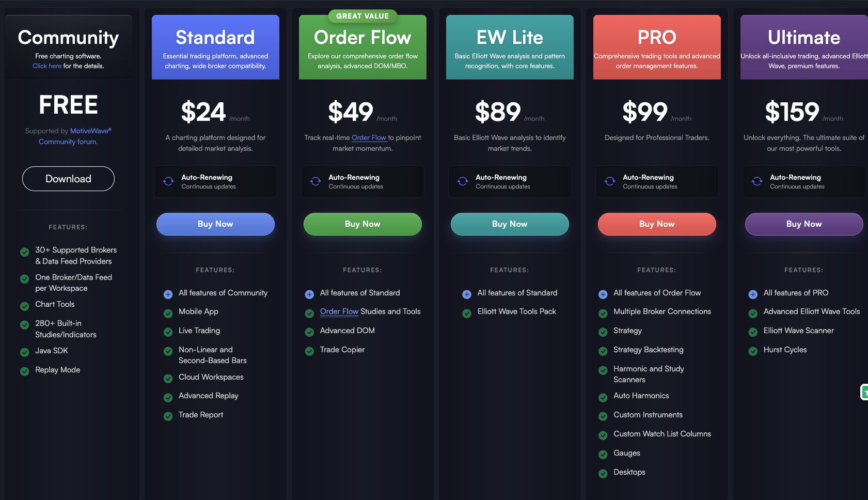
Task: Buy the EW Lite plan now
Action: click(x=510, y=224)
